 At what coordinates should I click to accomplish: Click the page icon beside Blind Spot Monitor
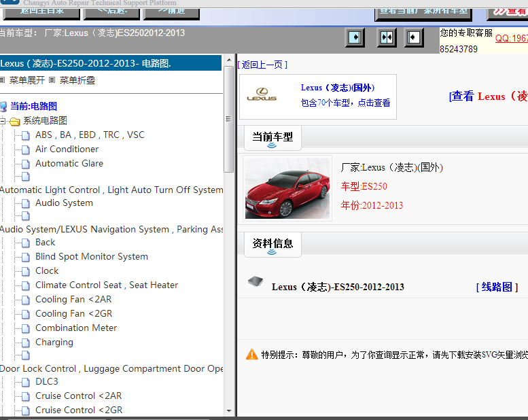[x=26, y=257]
